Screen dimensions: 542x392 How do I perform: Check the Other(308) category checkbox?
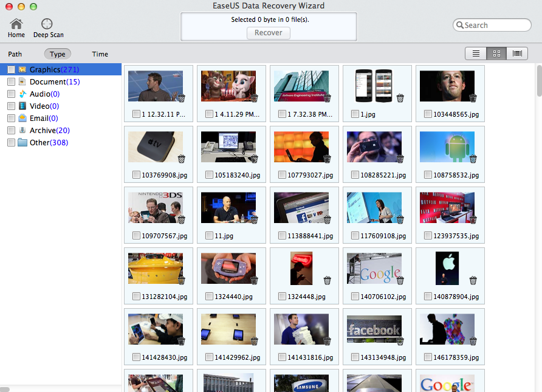pos(11,142)
